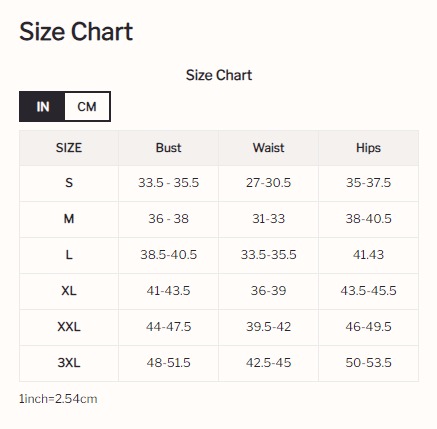Select the M size row label

[x=69, y=219]
